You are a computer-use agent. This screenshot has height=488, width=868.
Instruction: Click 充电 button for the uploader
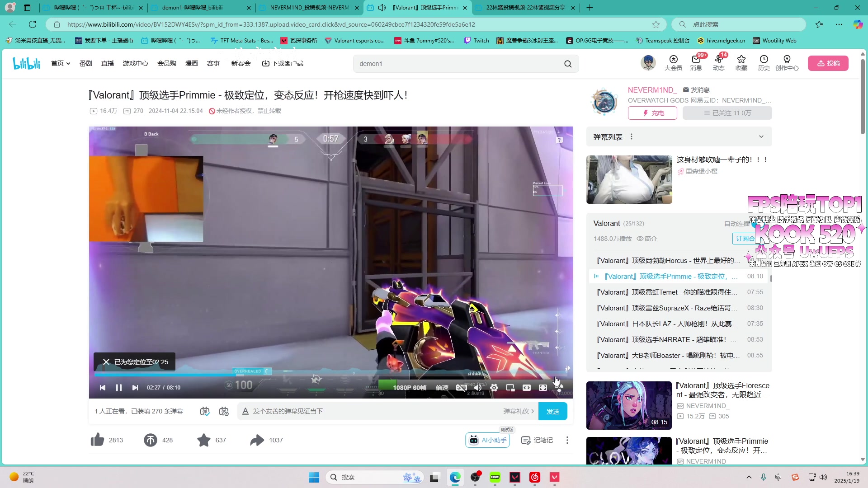652,113
